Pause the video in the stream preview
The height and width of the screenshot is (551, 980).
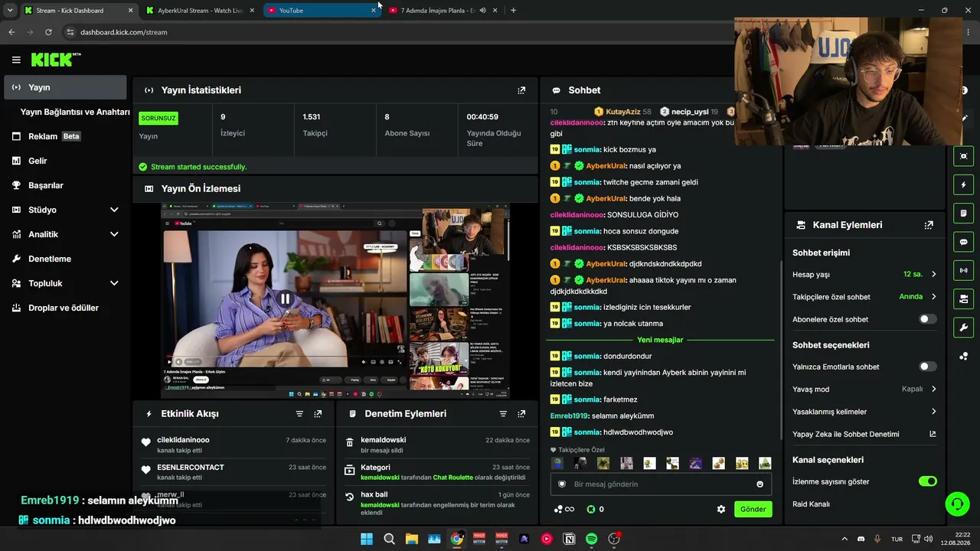pyautogui.click(x=285, y=299)
